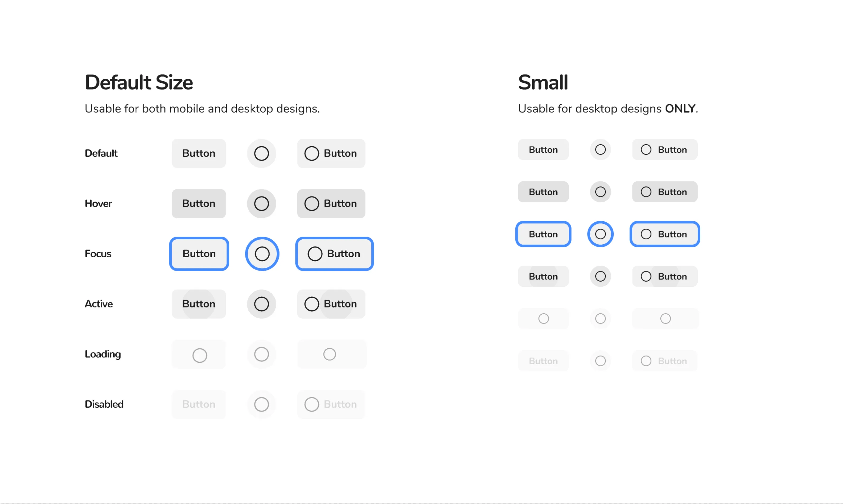Click the Disabled grayed-out Button label
843x504 pixels.
199,404
